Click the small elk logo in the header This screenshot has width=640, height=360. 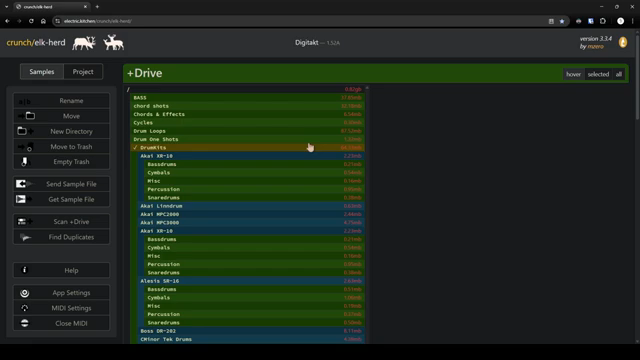click(113, 42)
